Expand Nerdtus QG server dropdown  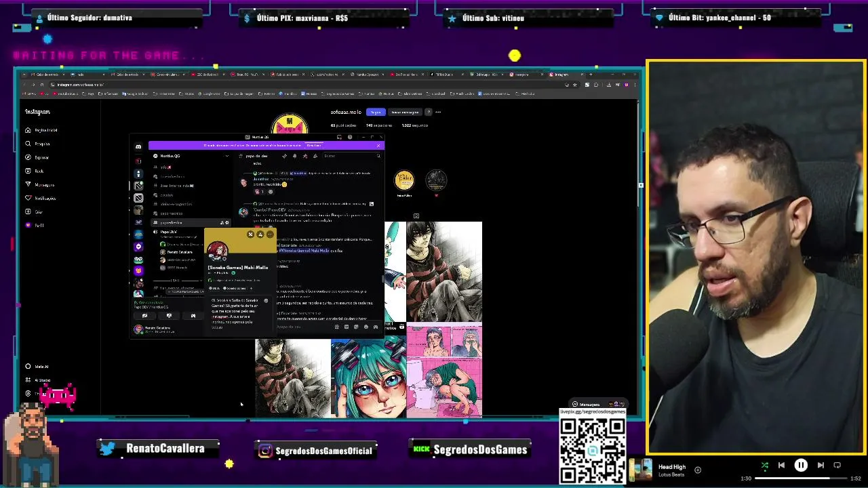pyautogui.click(x=226, y=156)
